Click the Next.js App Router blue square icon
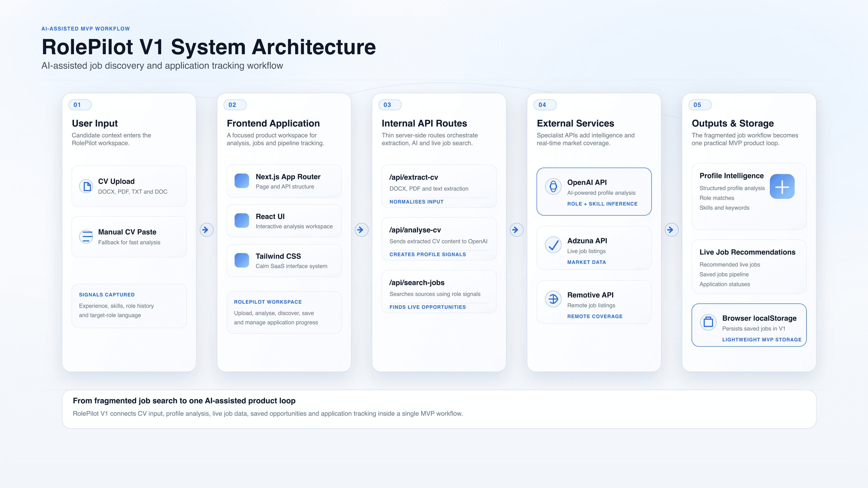The image size is (868, 488). click(x=242, y=181)
